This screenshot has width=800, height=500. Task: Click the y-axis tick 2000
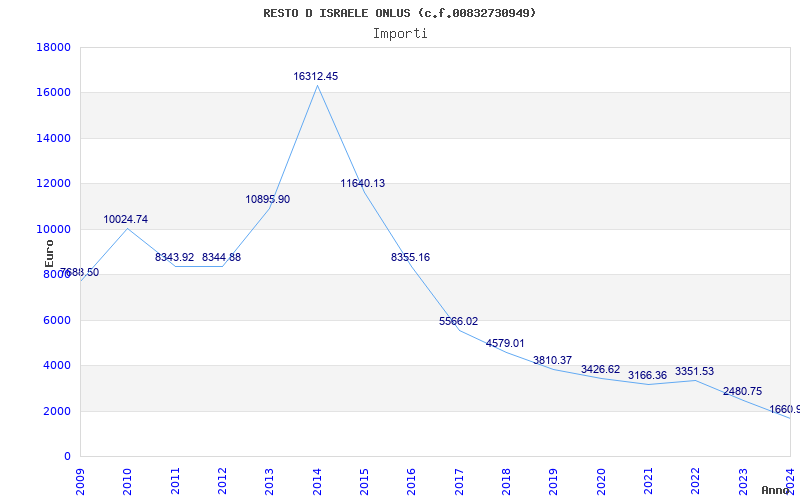[57, 411]
